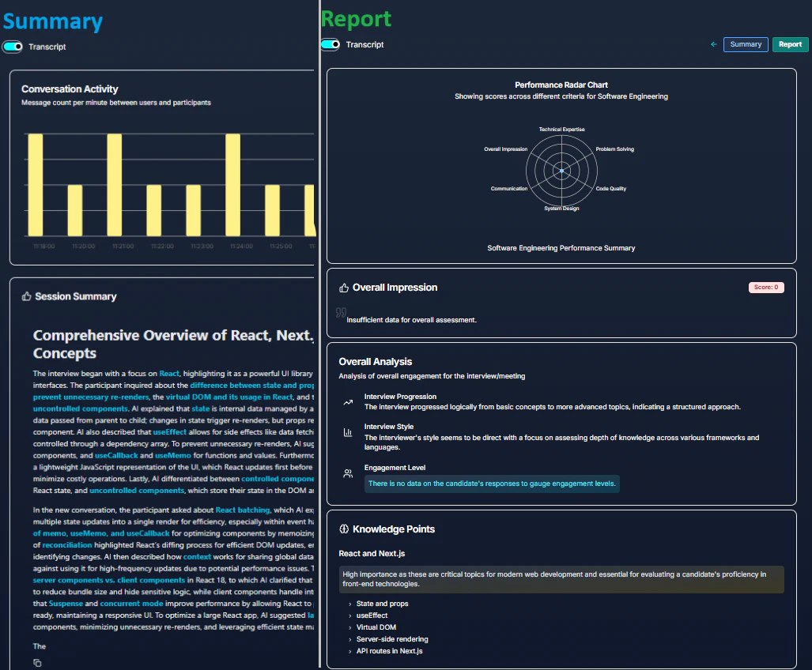
Task: Toggle the Transcript switch in Report panel
Action: pyautogui.click(x=330, y=44)
